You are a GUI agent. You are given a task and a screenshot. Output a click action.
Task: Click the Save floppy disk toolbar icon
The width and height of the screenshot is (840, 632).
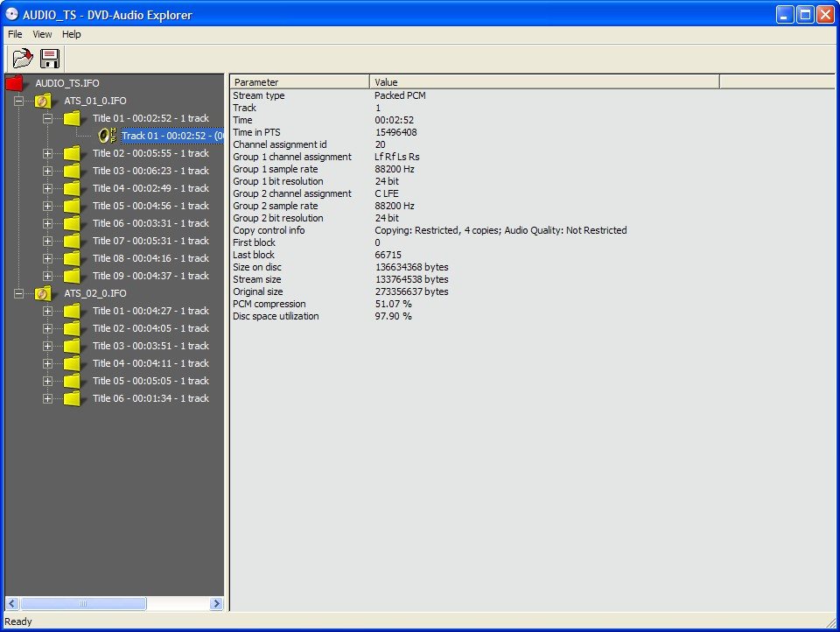pyautogui.click(x=50, y=59)
